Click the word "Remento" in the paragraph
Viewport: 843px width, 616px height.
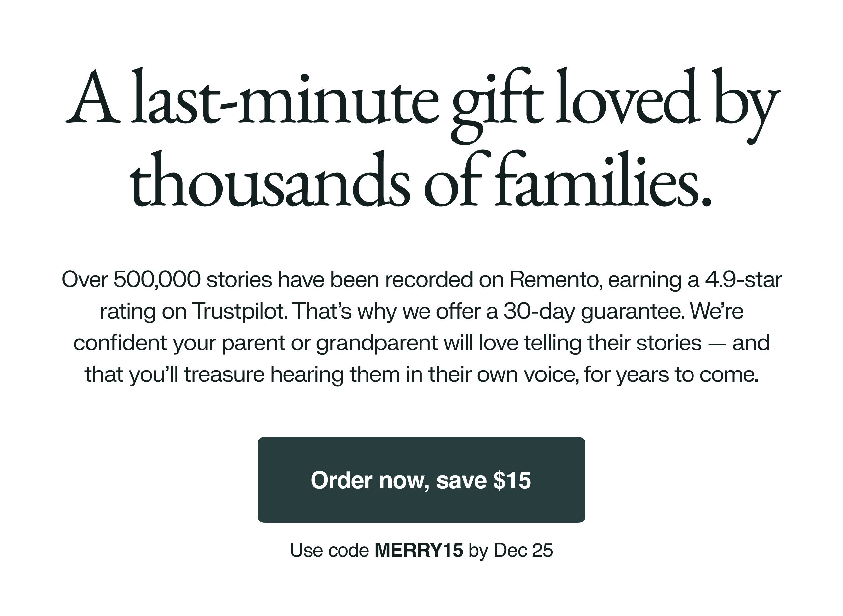point(556,280)
